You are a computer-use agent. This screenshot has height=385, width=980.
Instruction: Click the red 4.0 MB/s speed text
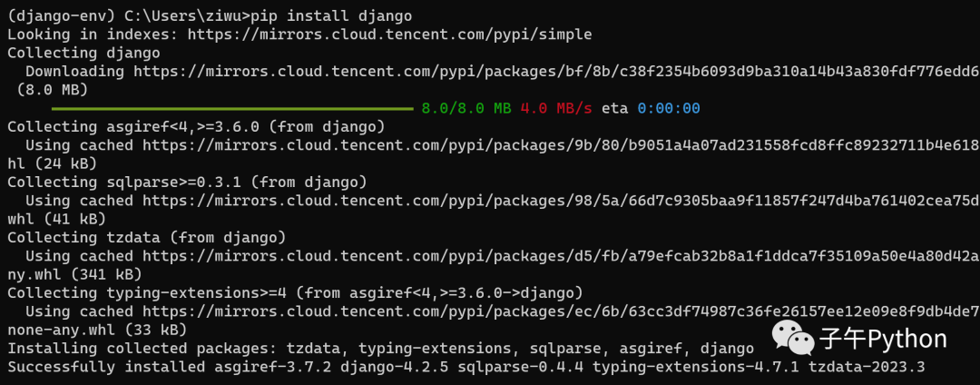[x=556, y=108]
